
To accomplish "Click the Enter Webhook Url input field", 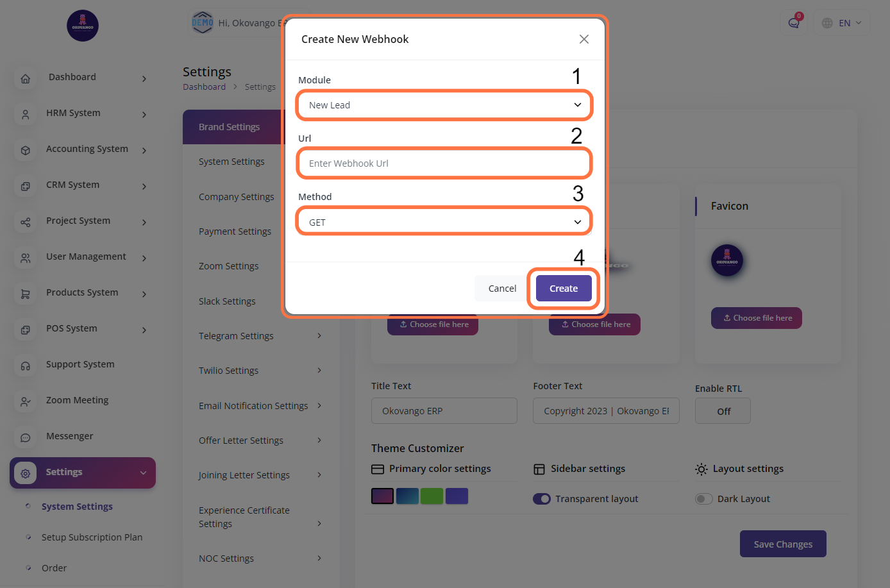I will click(x=444, y=164).
